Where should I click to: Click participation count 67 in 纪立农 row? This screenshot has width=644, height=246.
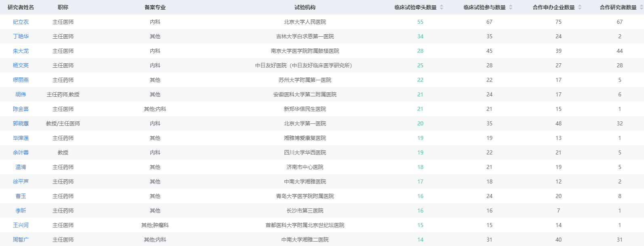(489, 22)
